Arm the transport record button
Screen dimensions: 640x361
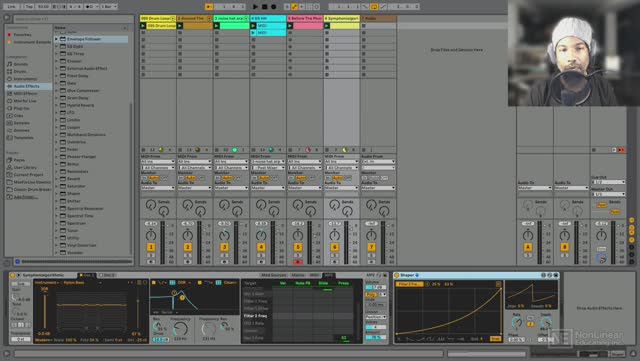pyautogui.click(x=273, y=7)
